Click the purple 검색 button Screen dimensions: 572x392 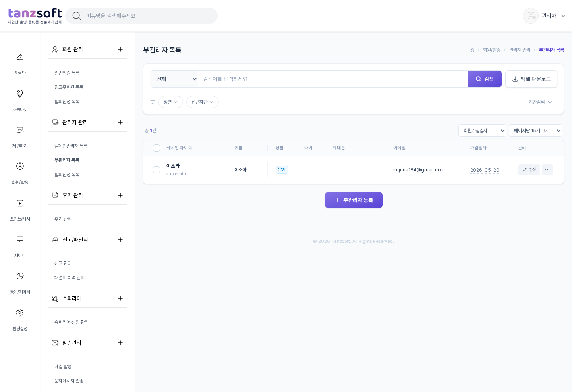pos(485,79)
